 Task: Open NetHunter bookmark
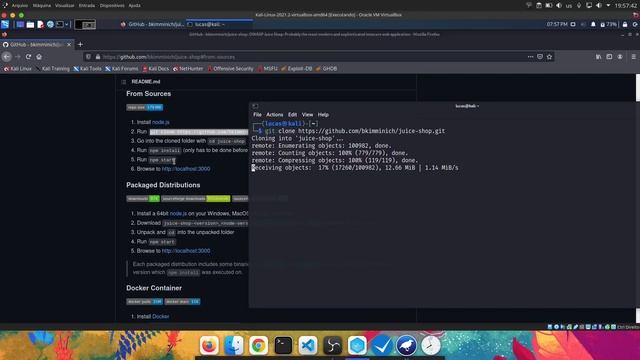click(x=188, y=69)
